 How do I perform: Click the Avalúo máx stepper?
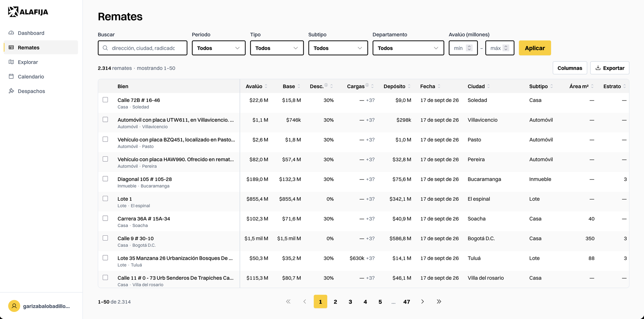coord(506,48)
